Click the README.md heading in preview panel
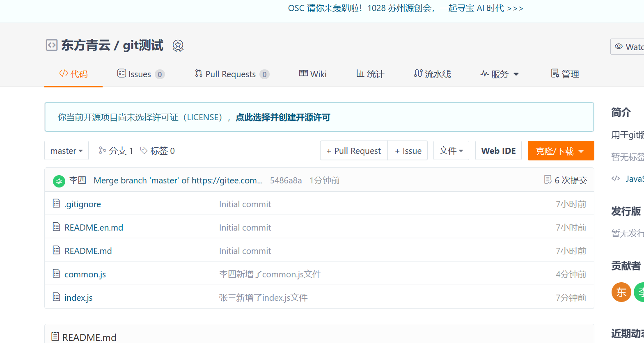Image resolution: width=644 pixels, height=343 pixels. coord(89,337)
